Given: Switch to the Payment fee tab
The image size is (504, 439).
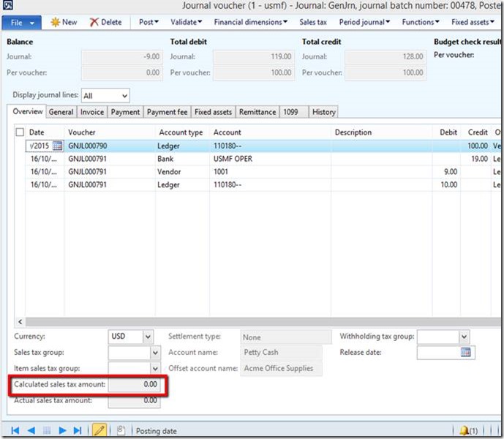Looking at the screenshot, I should point(167,112).
